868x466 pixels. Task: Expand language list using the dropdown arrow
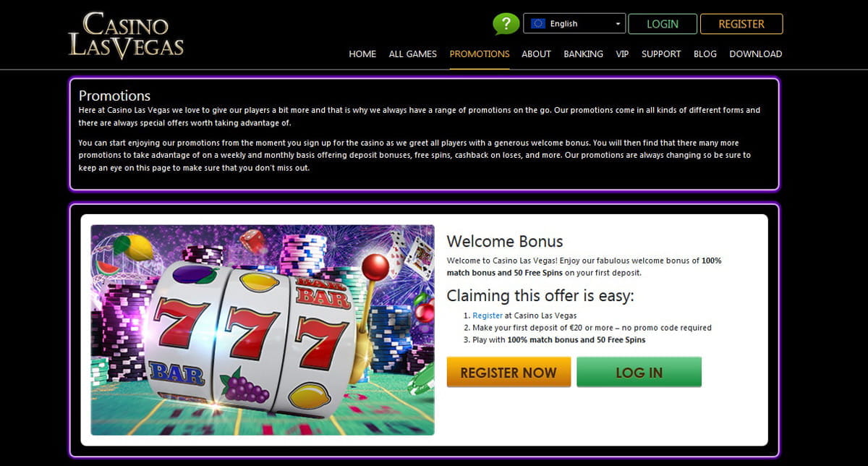(x=618, y=24)
